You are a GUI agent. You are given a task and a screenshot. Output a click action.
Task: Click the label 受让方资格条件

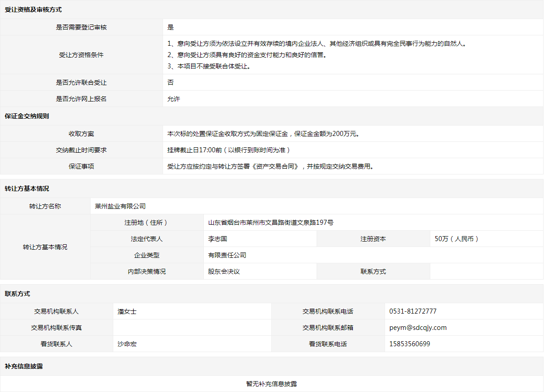pyautogui.click(x=82, y=55)
